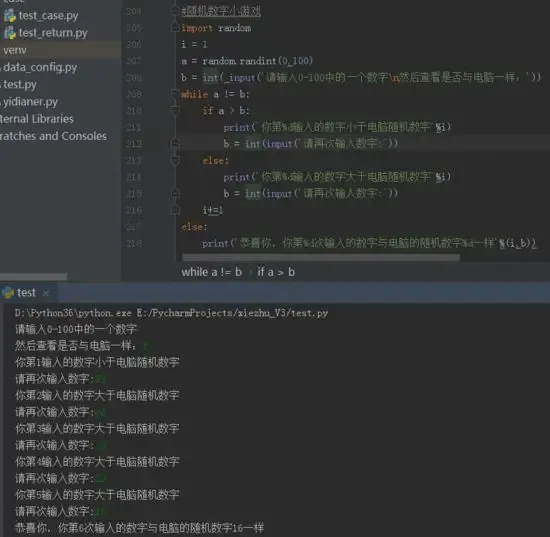Click console line '你第2输入的数字大于电脑随机数字'

(x=97, y=395)
